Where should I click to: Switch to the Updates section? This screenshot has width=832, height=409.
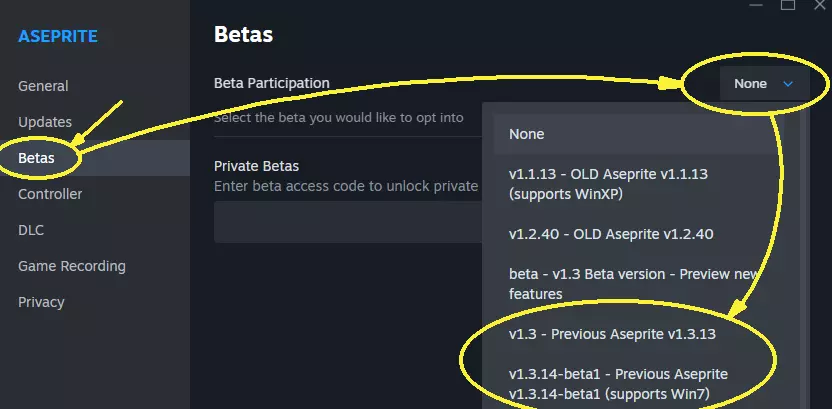(x=45, y=122)
